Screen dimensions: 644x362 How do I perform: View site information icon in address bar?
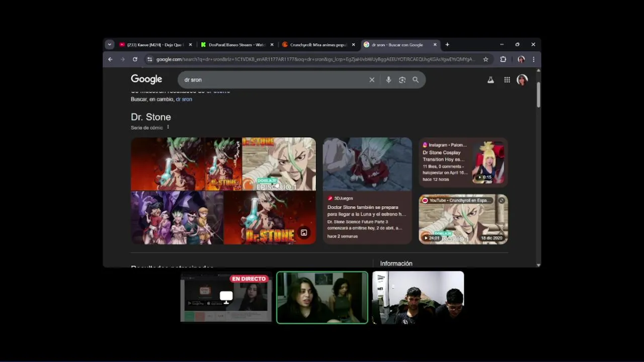point(149,59)
